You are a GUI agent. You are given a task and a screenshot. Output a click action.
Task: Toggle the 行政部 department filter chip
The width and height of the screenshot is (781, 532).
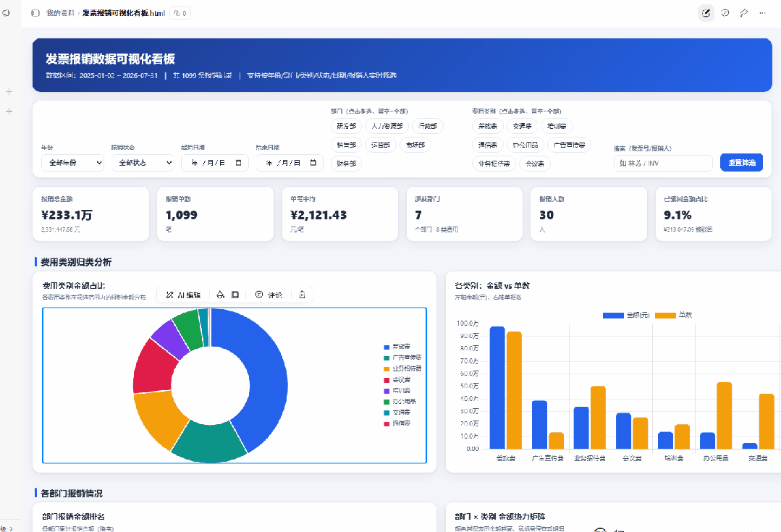(x=428, y=126)
